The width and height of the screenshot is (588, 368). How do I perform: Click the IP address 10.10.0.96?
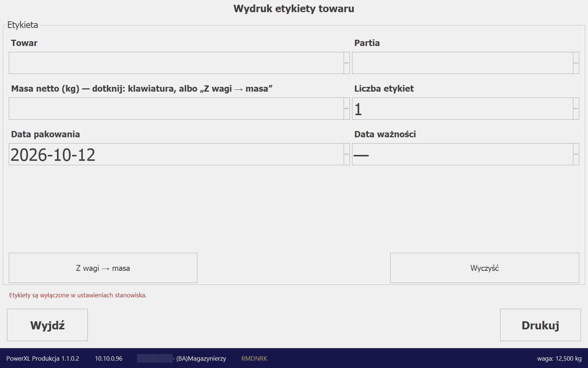point(109,358)
